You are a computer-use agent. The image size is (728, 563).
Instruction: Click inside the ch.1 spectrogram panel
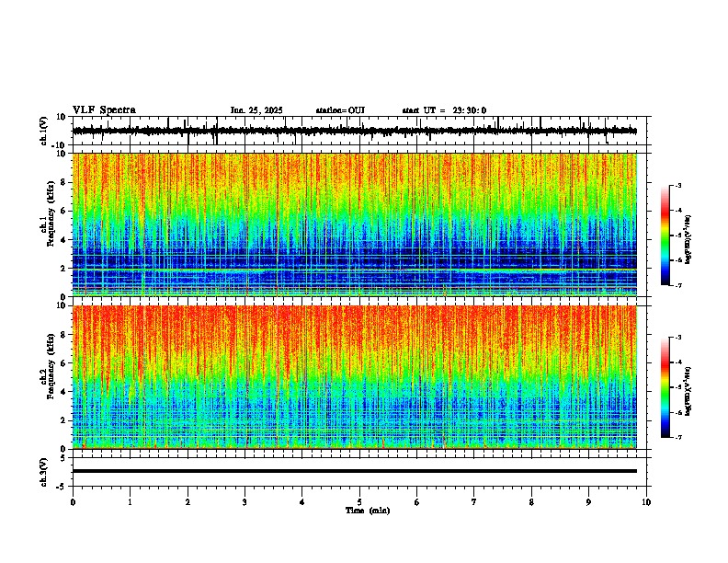point(355,224)
